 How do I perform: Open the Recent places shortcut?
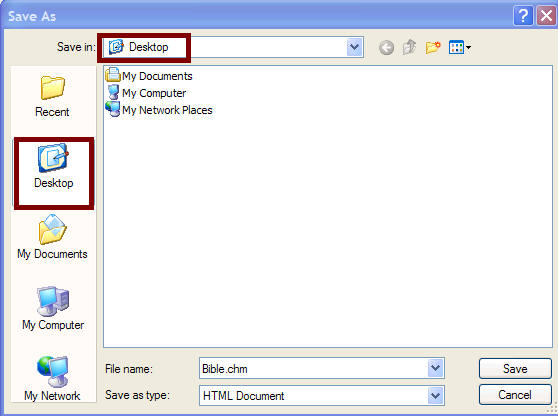pyautogui.click(x=52, y=96)
